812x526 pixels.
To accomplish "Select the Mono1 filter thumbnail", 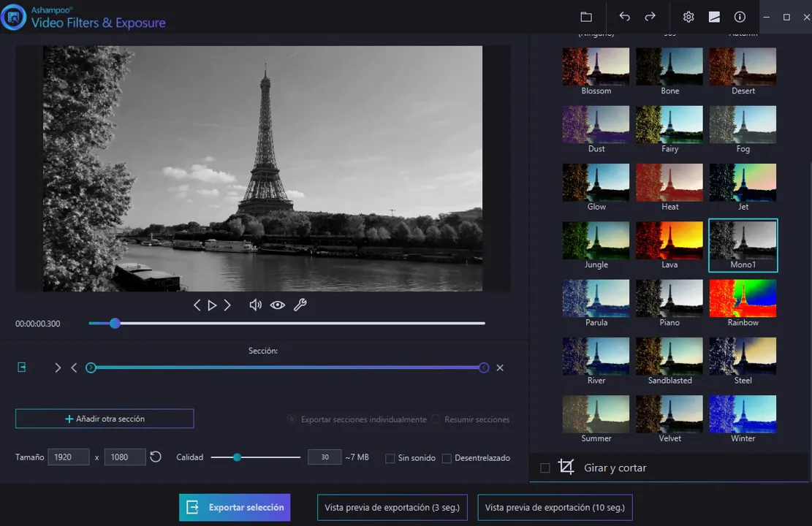I will coord(743,245).
